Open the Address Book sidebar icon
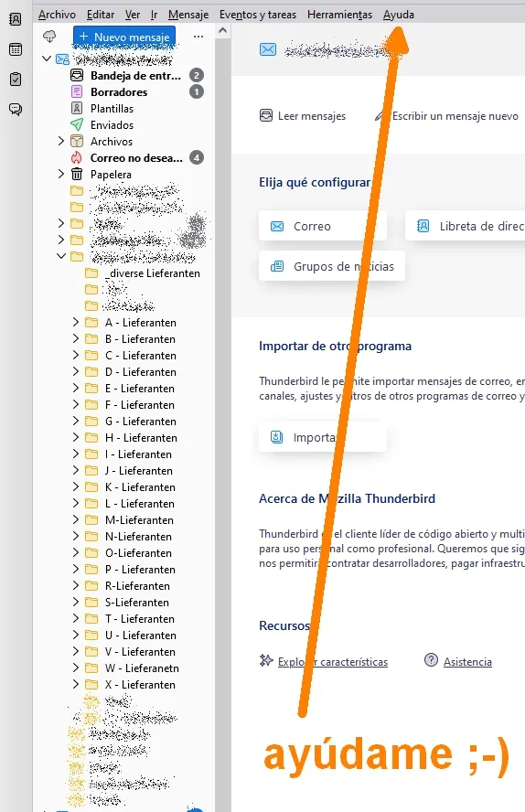This screenshot has width=525, height=812. [16, 20]
